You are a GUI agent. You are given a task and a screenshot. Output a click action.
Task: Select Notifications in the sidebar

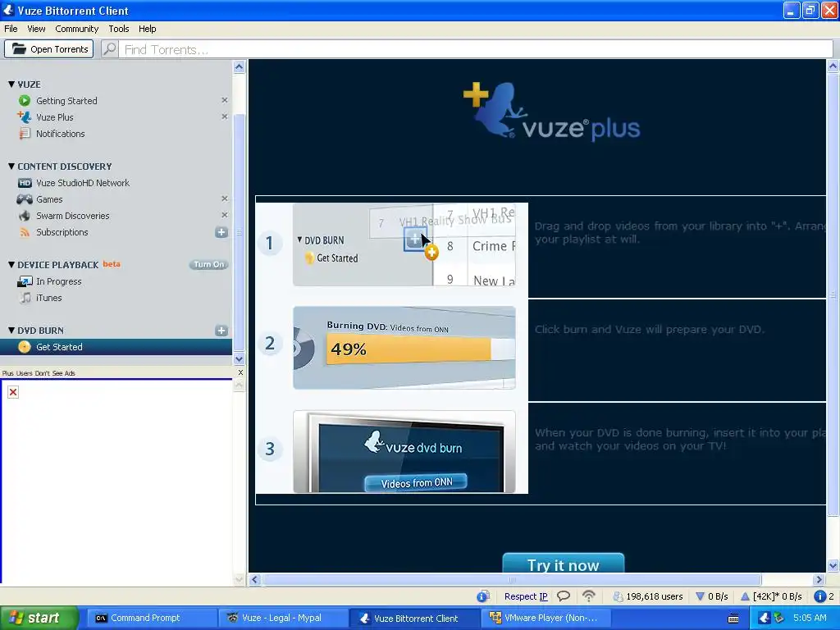[60, 134]
